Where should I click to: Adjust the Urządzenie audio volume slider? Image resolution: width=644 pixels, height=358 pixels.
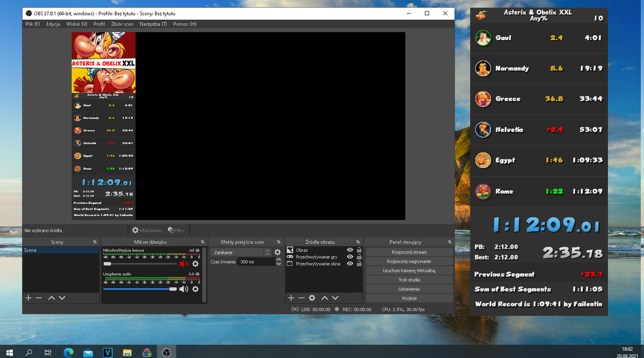tap(140, 289)
